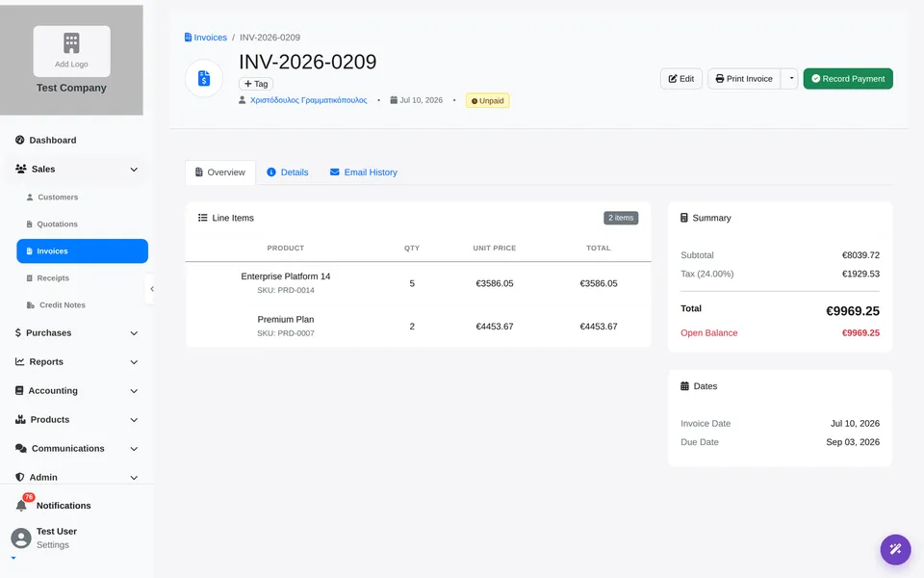Click the Unpaid status badge
This screenshot has width=924, height=578.
[x=487, y=100]
